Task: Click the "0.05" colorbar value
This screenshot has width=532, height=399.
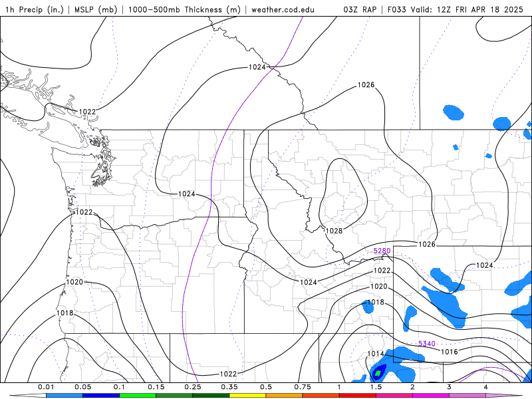Action: (x=82, y=387)
